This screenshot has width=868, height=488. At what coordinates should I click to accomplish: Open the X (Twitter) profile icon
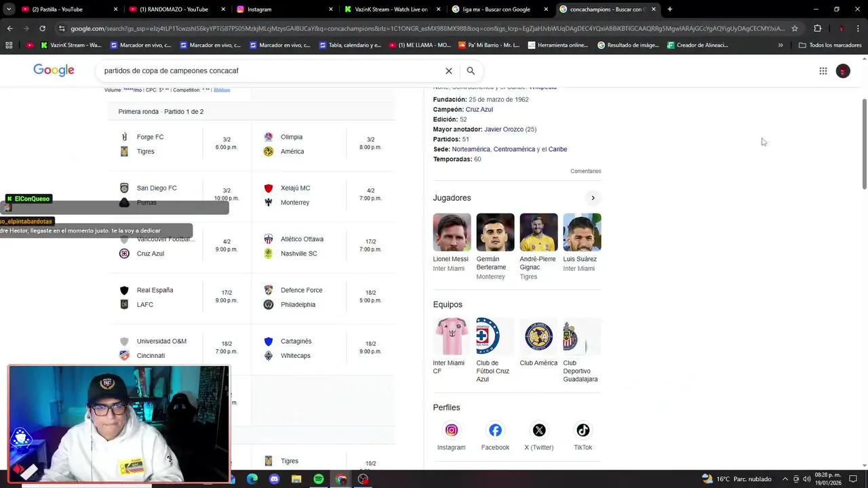(539, 430)
